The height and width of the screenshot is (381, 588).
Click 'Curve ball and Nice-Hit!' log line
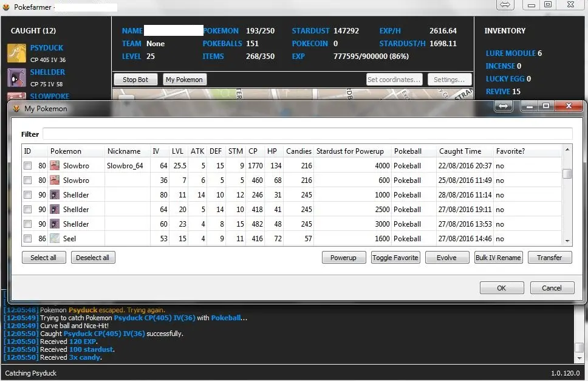74,326
